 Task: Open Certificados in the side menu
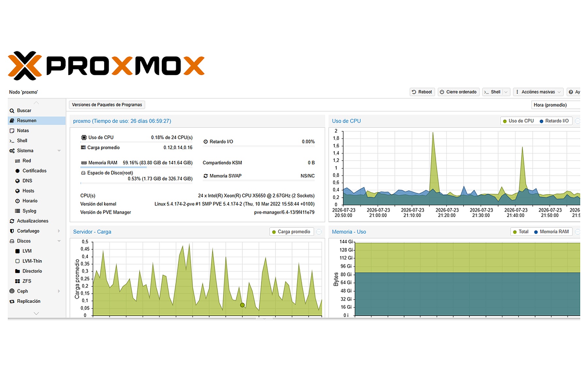pyautogui.click(x=37, y=171)
